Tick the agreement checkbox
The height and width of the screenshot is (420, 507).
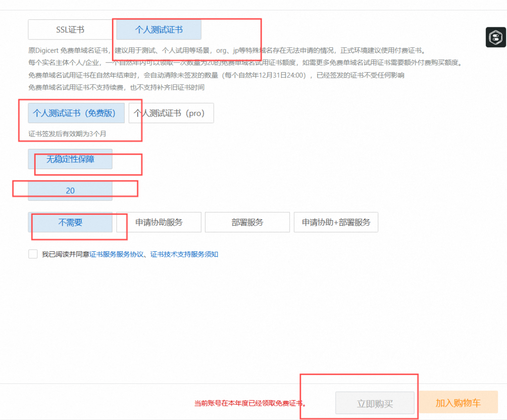tap(33, 254)
